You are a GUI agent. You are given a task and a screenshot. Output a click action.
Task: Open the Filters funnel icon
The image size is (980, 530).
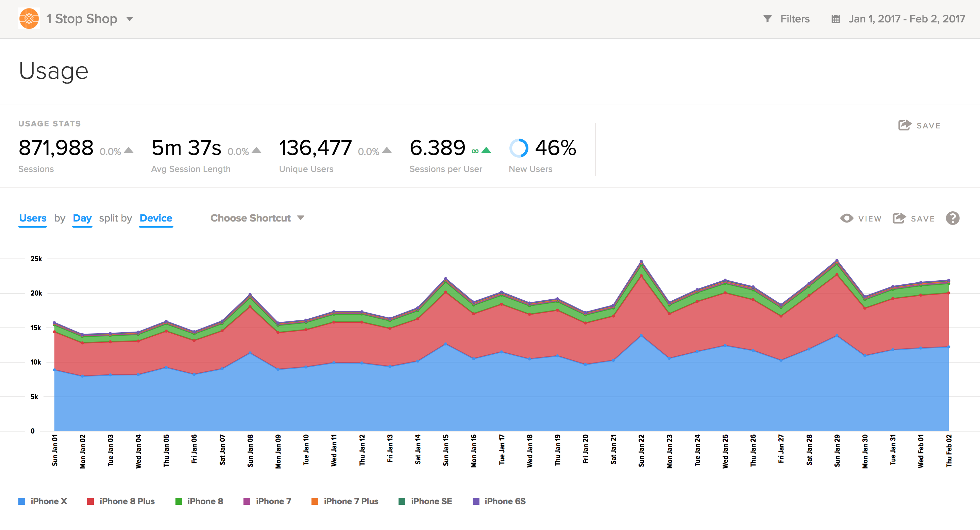[767, 19]
